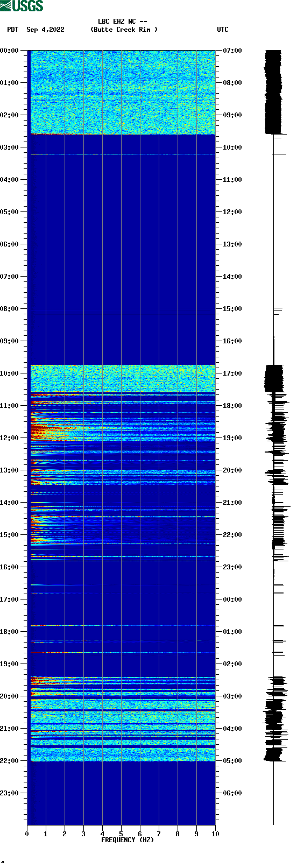297x868 pixels.
Task: Click the 00:00 PDT time label
Action: pyautogui.click(x=10, y=51)
